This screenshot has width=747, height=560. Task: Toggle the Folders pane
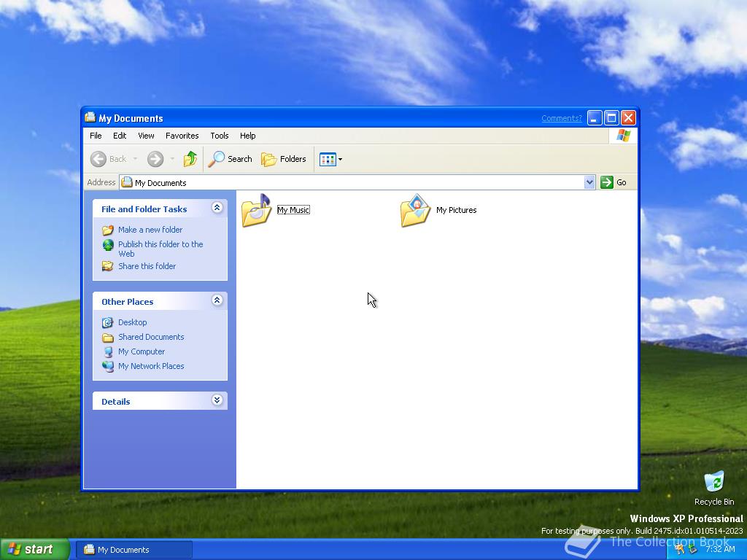(x=284, y=159)
